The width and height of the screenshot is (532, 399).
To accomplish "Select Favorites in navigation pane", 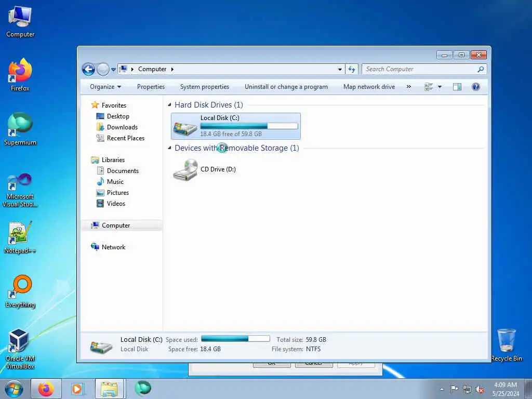I will [114, 105].
